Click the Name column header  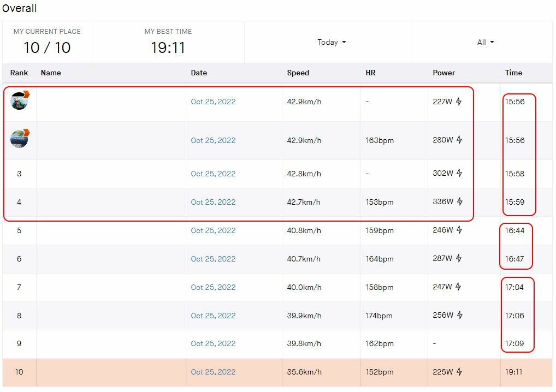click(51, 73)
